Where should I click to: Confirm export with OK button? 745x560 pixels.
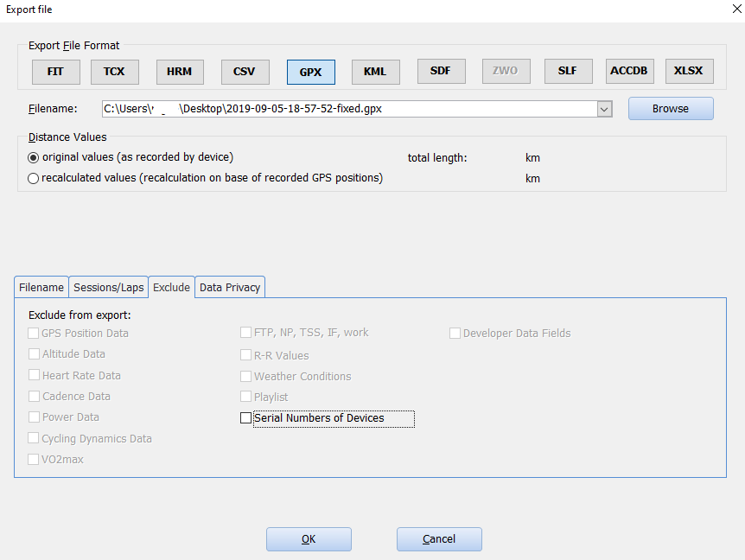click(x=309, y=539)
